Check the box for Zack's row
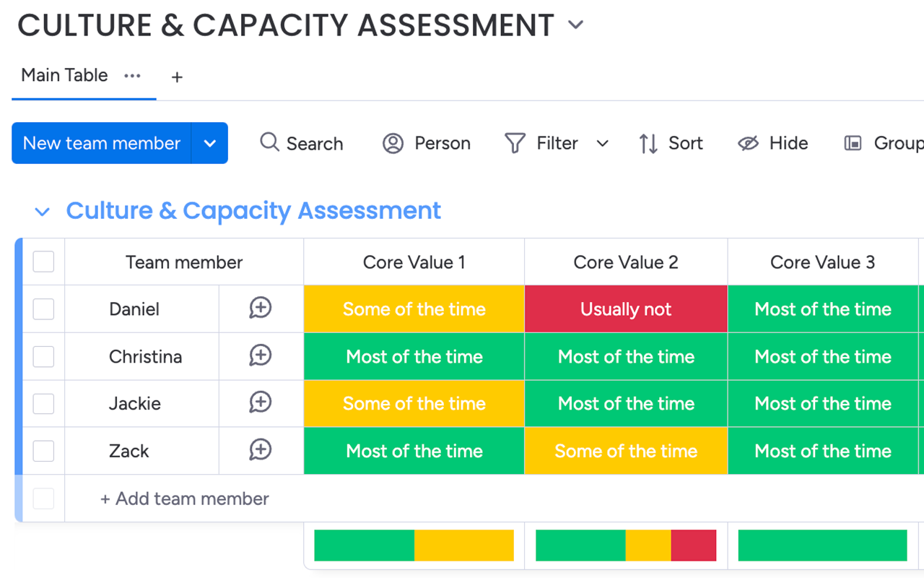924x578 pixels. click(43, 451)
